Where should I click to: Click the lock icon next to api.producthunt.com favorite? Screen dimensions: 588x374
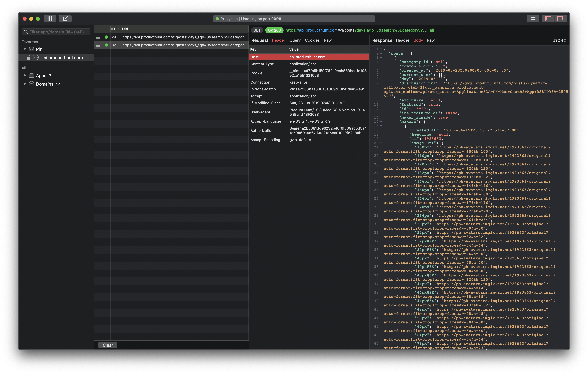point(28,58)
